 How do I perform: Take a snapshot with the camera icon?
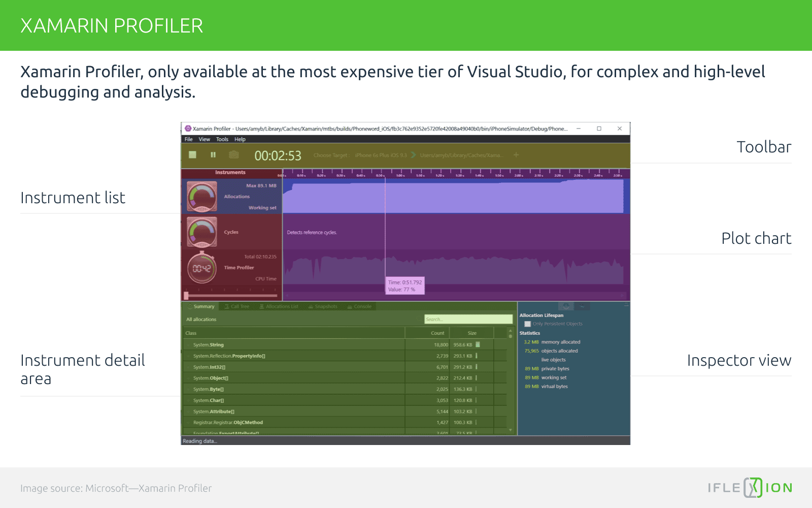pyautogui.click(x=234, y=154)
